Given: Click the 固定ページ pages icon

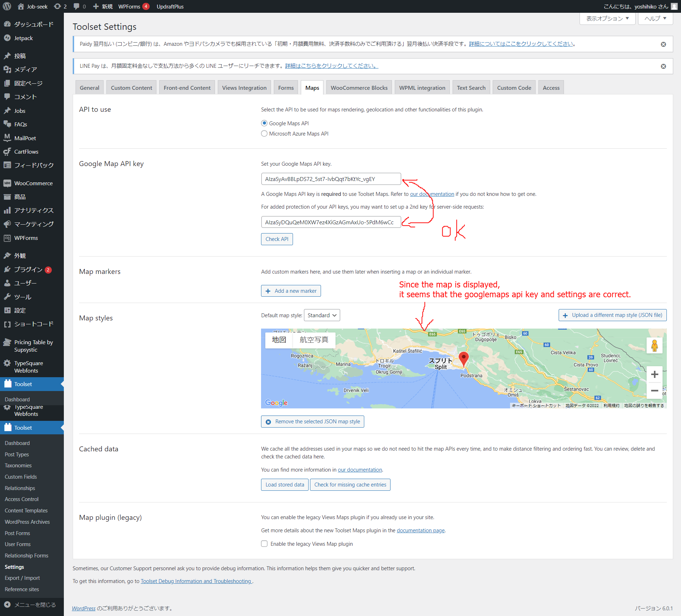Looking at the screenshot, I should click(x=7, y=83).
